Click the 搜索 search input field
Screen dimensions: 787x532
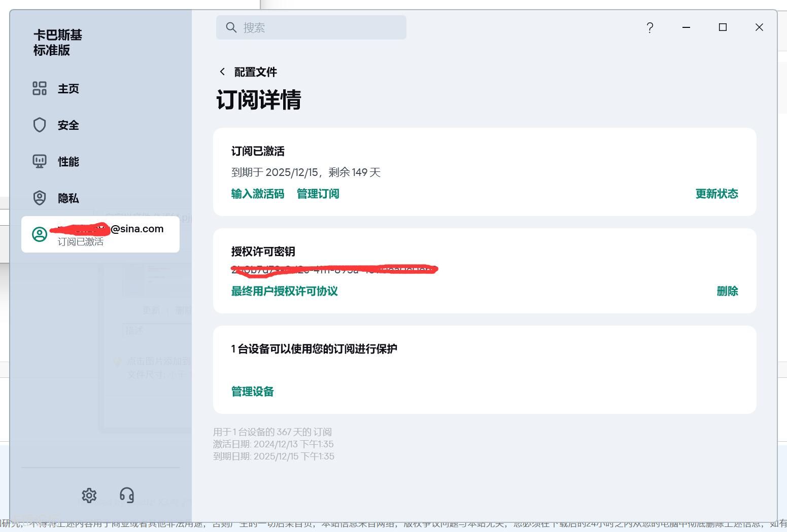[311, 27]
